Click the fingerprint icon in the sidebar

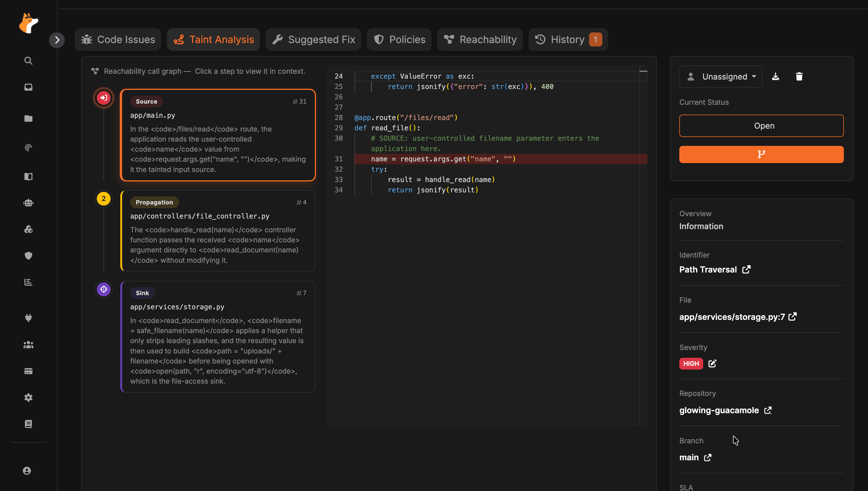[28, 148]
